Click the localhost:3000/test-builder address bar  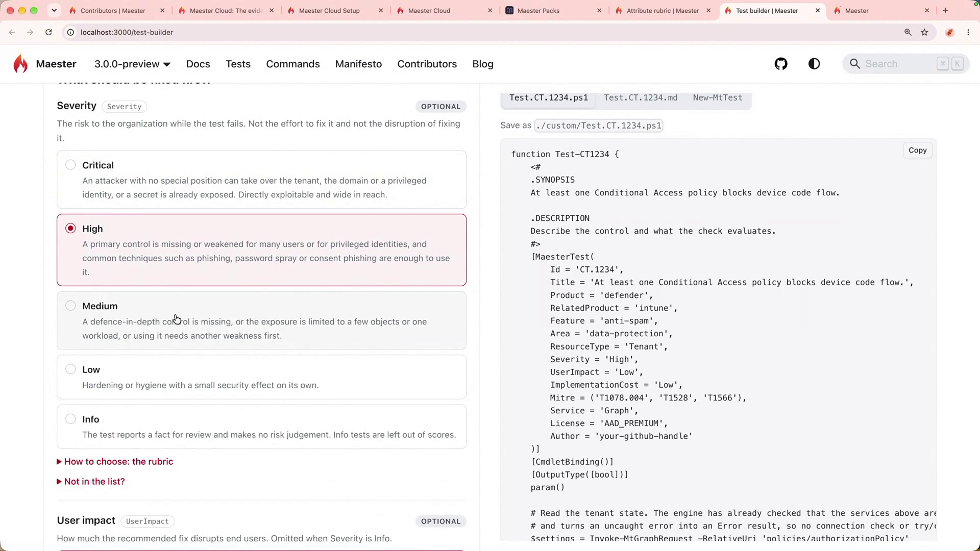(127, 32)
